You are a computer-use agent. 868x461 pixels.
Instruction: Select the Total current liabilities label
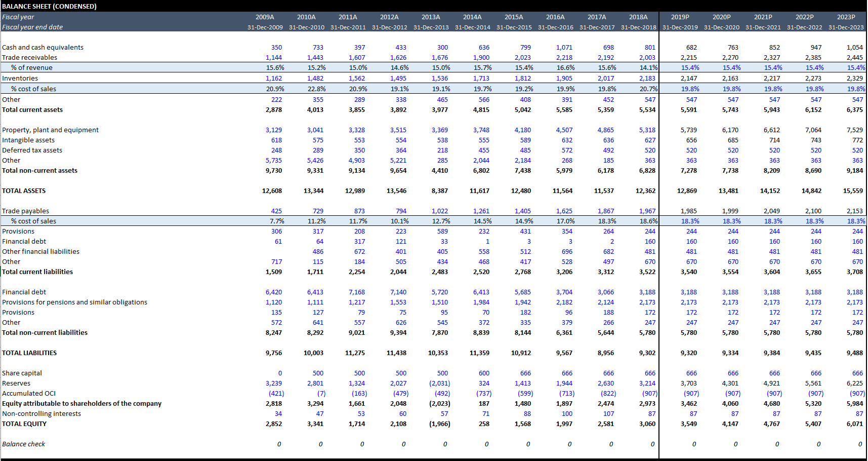click(x=37, y=272)
